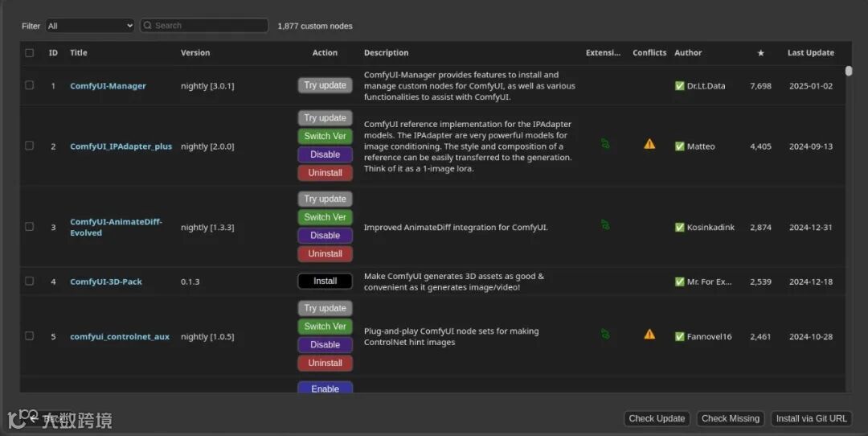868x436 pixels.
Task: Click the 1,877 custom nodes label
Action: pyautogui.click(x=315, y=26)
